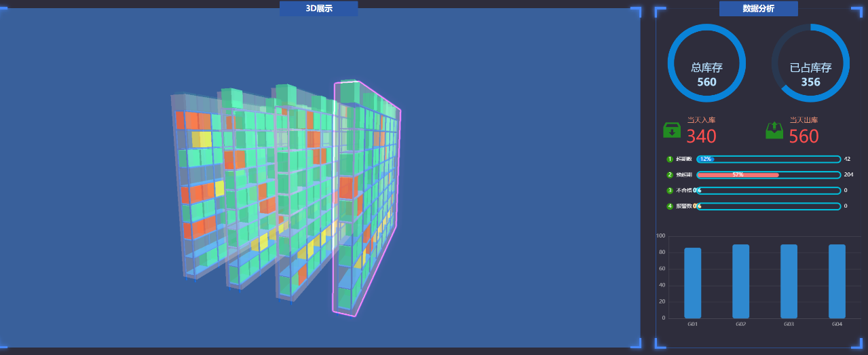Viewport: 868px width, 355px height.
Task: Click the G04 bar in the chart
Action: click(x=837, y=281)
